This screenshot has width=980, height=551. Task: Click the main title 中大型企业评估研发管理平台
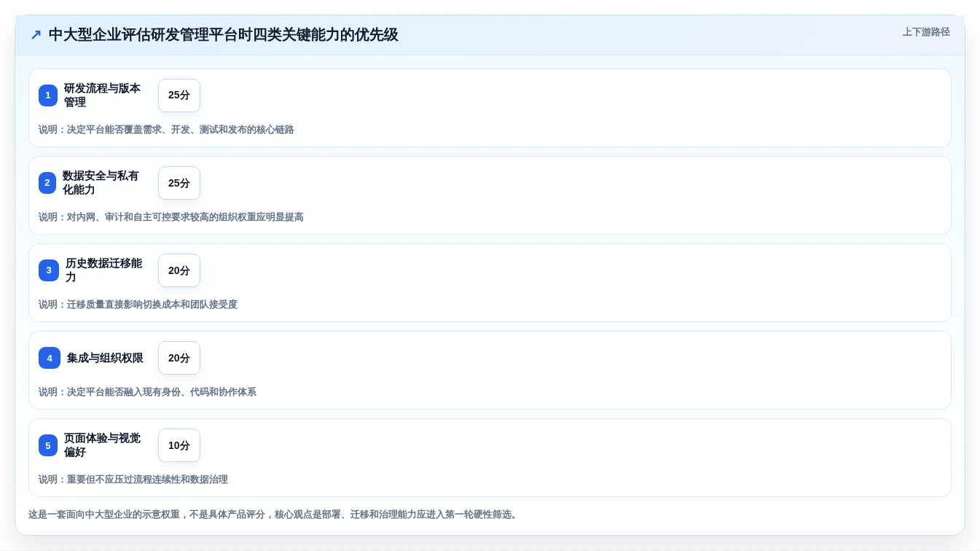[223, 35]
